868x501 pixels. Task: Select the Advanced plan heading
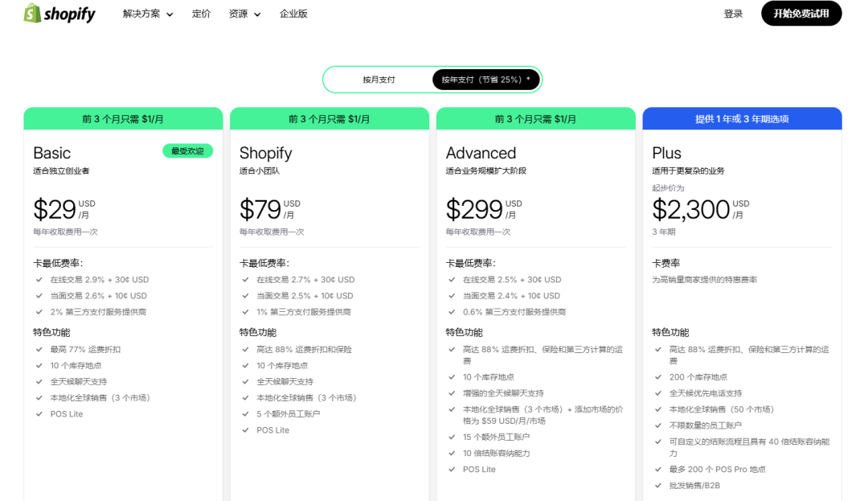(x=481, y=153)
